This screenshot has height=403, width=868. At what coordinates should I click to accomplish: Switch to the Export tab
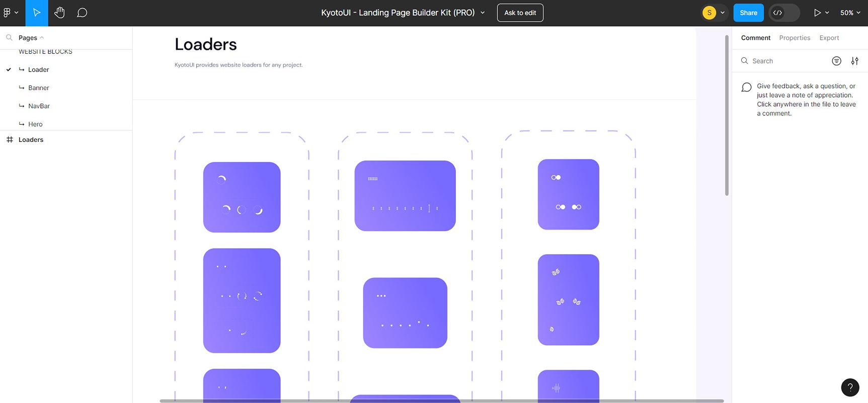(x=829, y=38)
